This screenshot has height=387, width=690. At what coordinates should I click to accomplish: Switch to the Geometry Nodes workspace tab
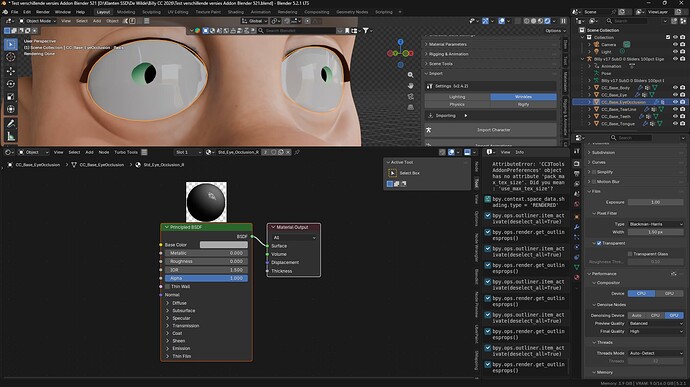[x=352, y=12]
